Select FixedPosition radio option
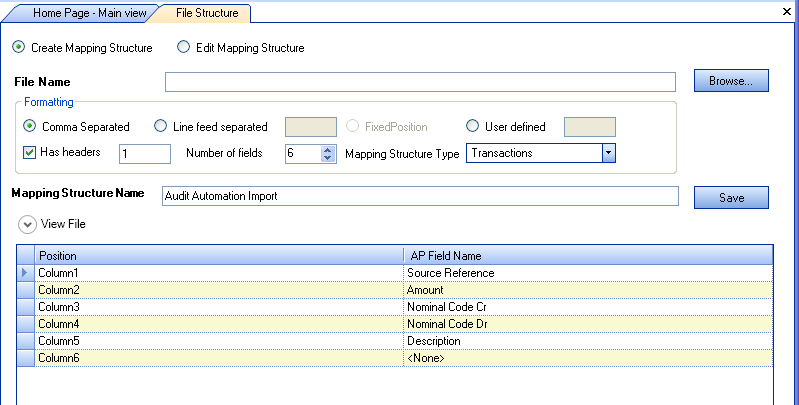 (x=352, y=126)
